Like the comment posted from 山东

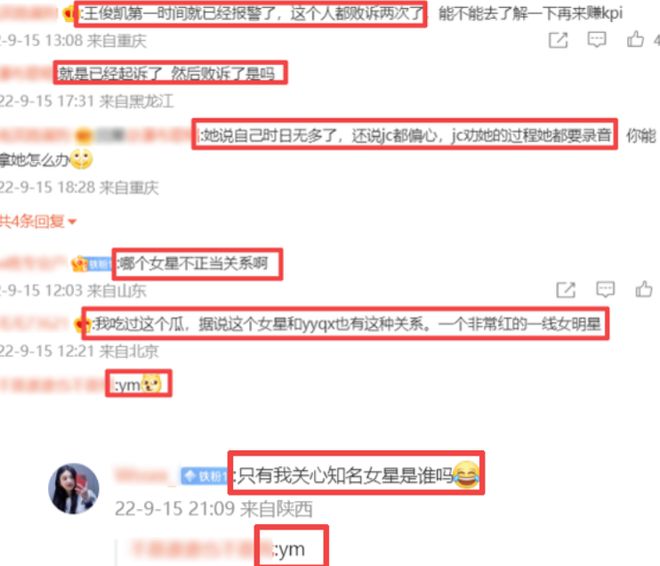click(x=644, y=289)
